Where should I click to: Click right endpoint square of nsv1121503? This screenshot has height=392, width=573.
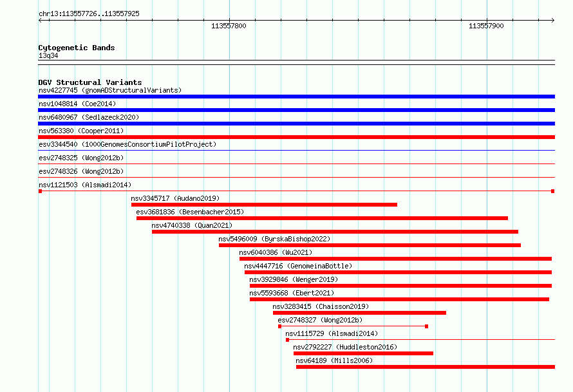(553, 191)
